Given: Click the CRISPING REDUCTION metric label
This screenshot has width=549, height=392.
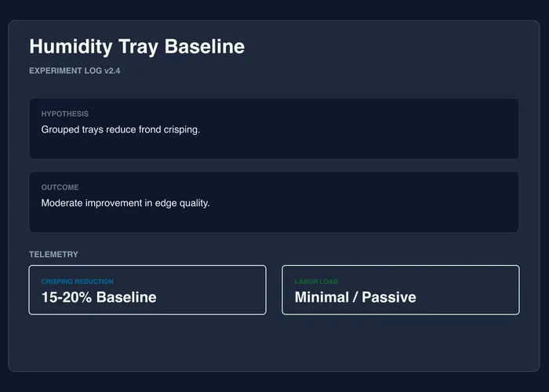Looking at the screenshot, I should tap(77, 281).
